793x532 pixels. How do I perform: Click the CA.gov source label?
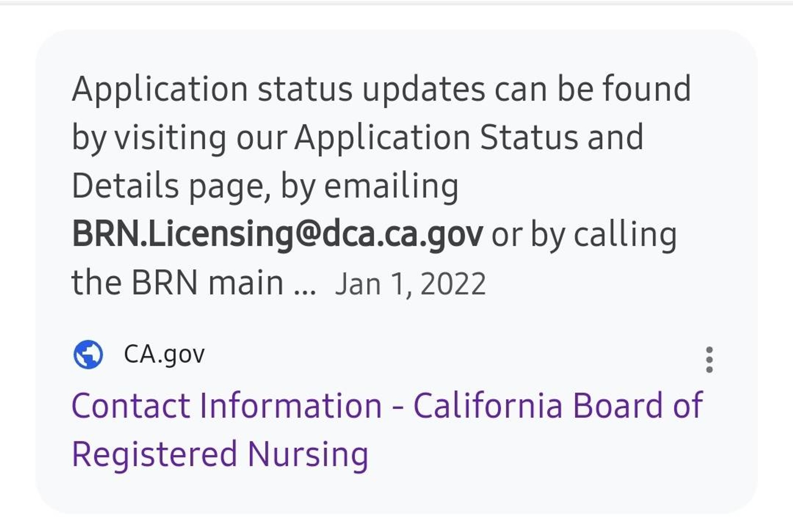point(164,354)
